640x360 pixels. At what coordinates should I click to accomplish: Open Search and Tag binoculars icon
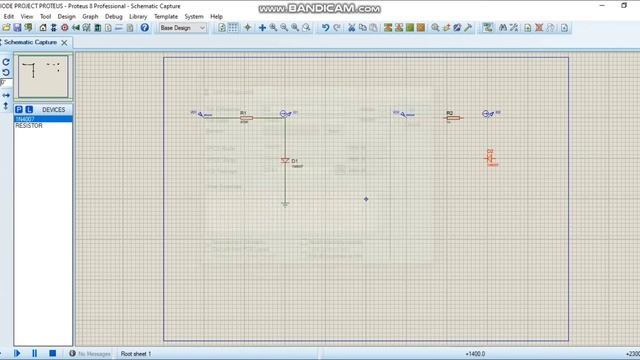(503, 28)
